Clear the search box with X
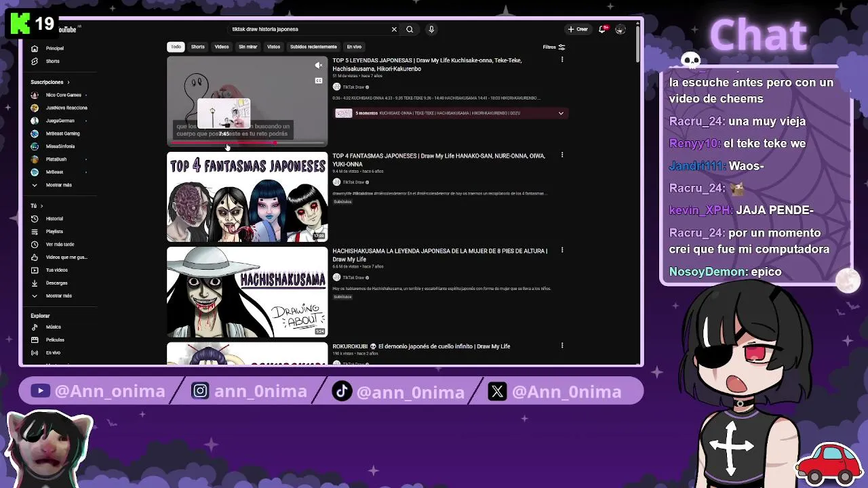 [394, 29]
